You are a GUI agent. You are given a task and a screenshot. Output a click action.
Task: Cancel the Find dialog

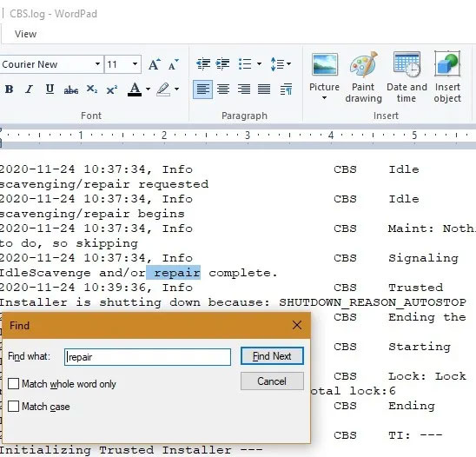(x=272, y=381)
